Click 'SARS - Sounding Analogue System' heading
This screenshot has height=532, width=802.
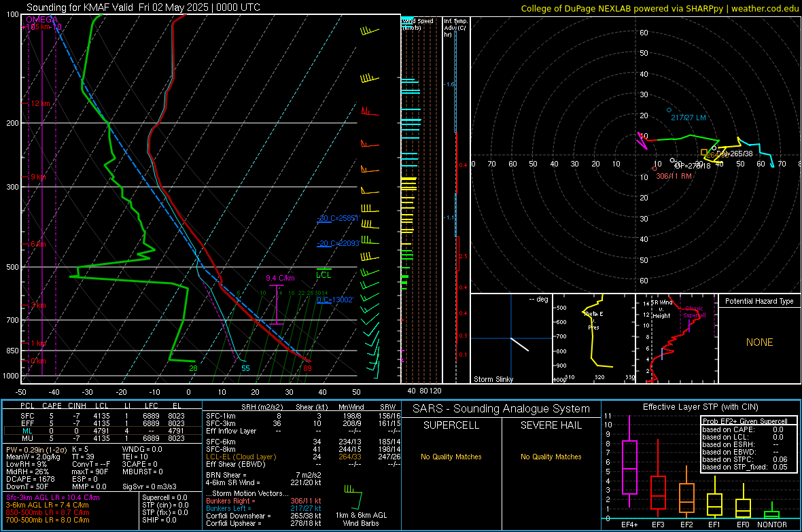[501, 409]
